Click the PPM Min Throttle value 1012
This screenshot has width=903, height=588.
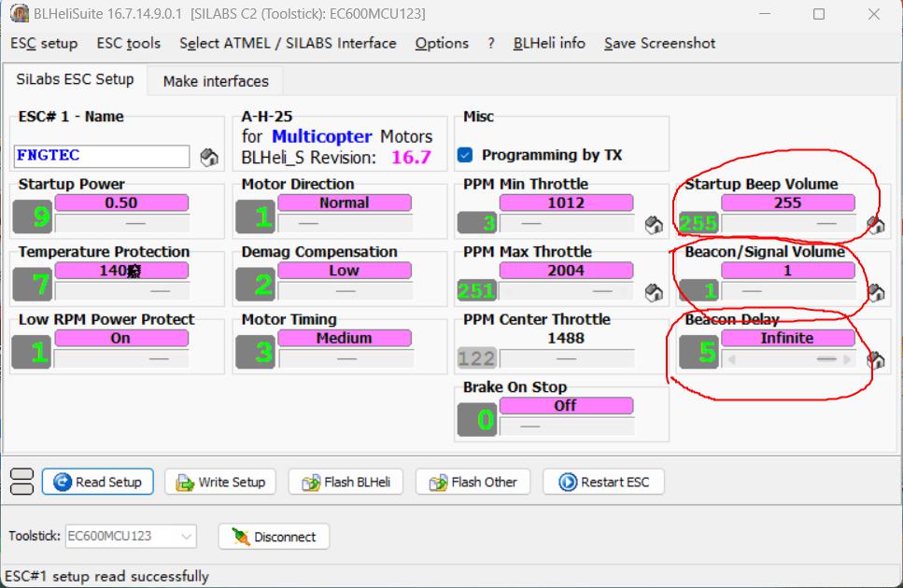click(566, 203)
